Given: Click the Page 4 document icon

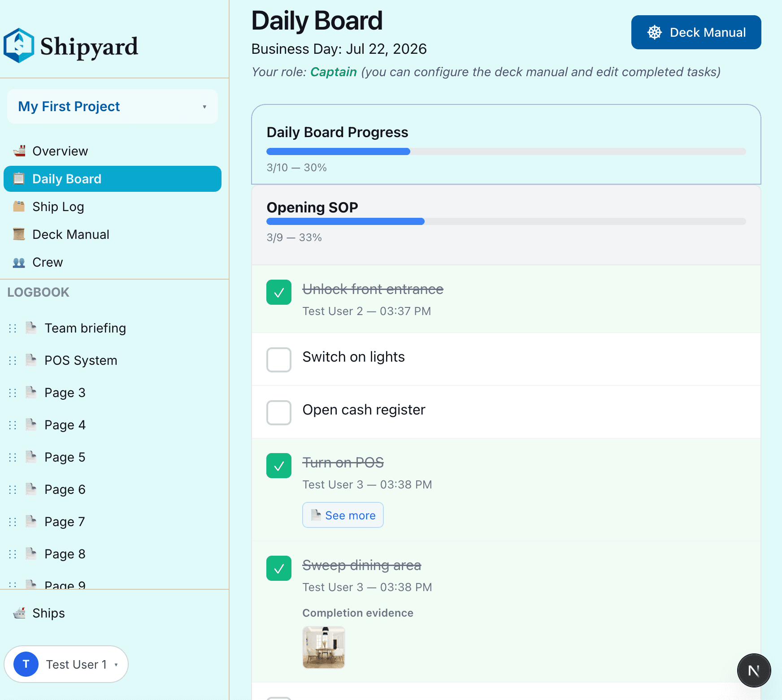Looking at the screenshot, I should coord(31,424).
